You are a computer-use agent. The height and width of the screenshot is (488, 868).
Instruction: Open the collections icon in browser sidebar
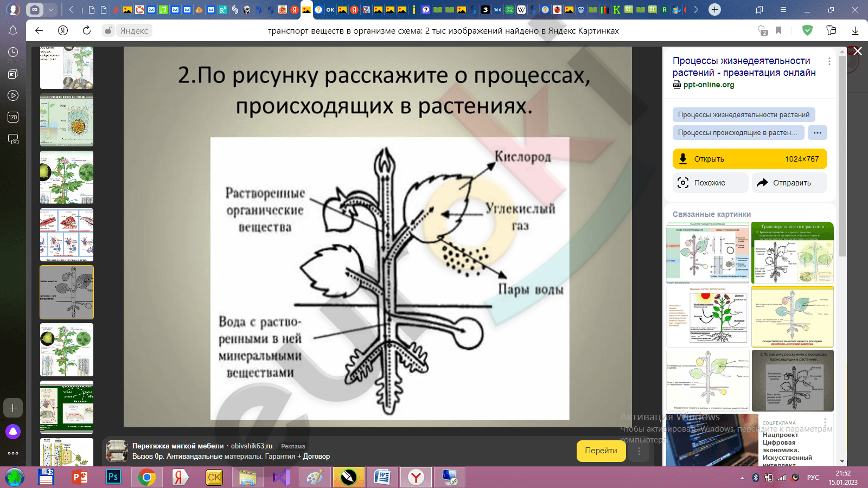[x=13, y=74]
